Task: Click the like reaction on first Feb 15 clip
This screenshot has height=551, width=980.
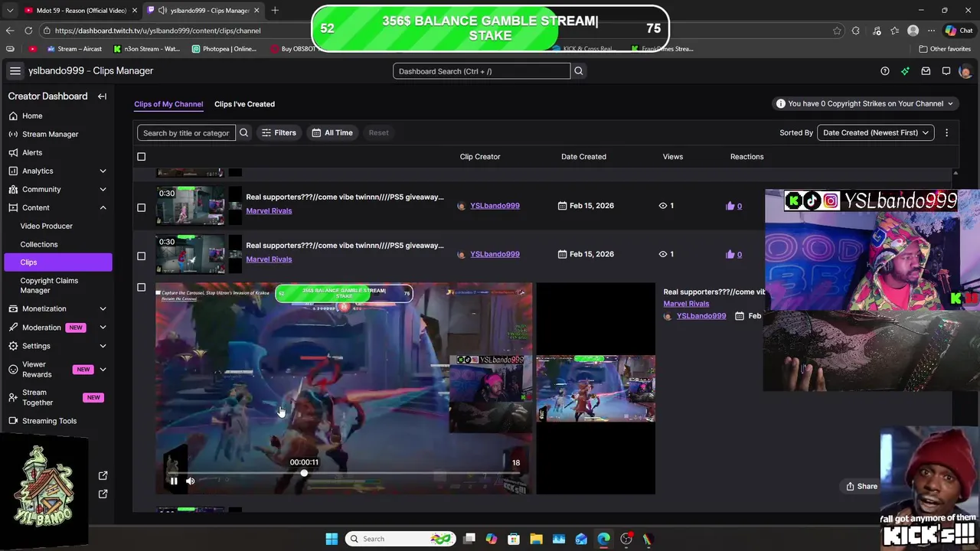Action: click(x=733, y=206)
